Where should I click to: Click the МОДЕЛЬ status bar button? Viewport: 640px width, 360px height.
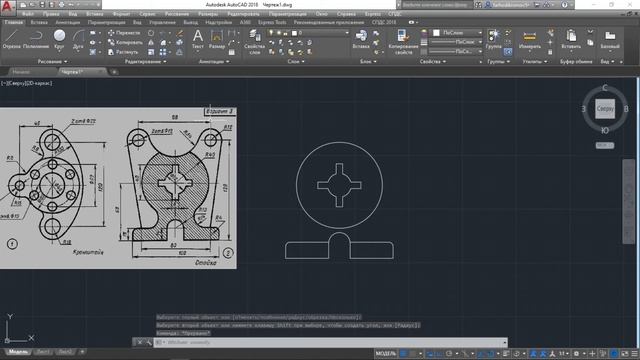pos(386,353)
